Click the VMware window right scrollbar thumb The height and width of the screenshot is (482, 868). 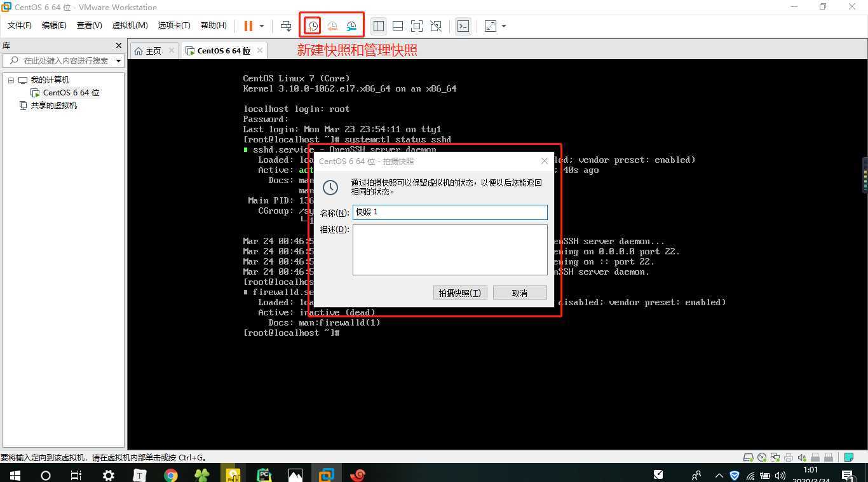(x=864, y=174)
